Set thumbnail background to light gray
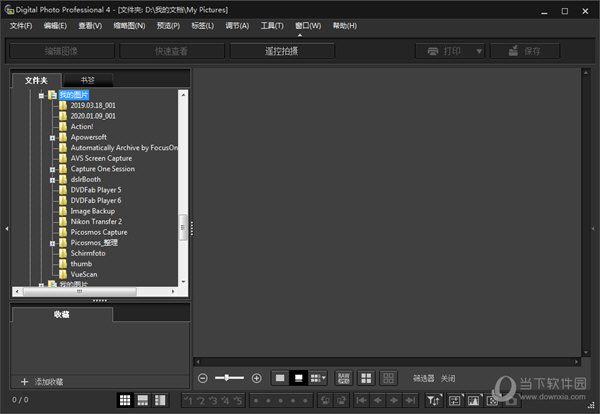This screenshot has width=600, height=414. (280, 378)
